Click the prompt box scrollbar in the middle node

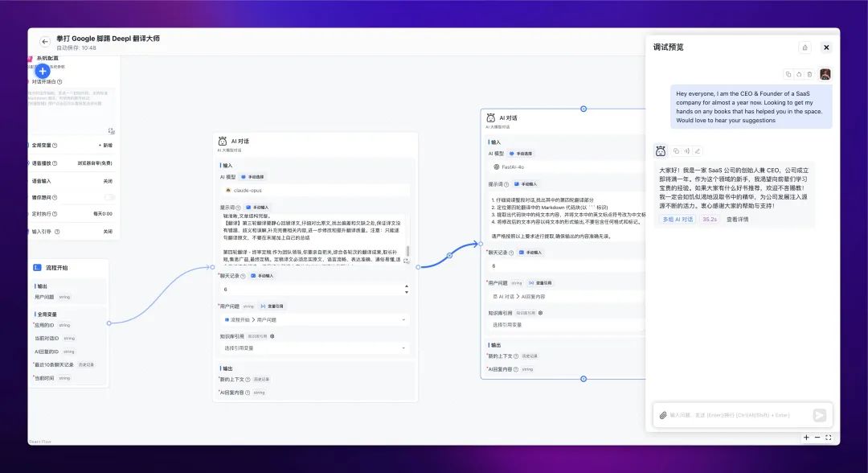point(408,251)
